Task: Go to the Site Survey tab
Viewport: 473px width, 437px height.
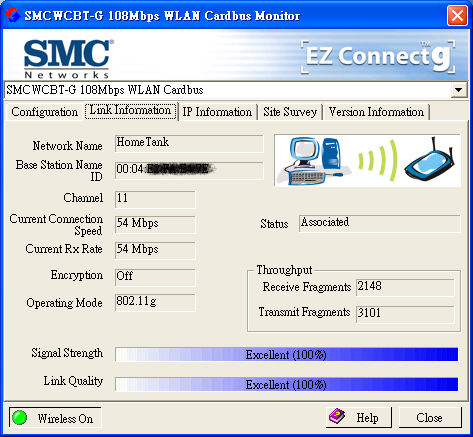Action: coord(290,112)
